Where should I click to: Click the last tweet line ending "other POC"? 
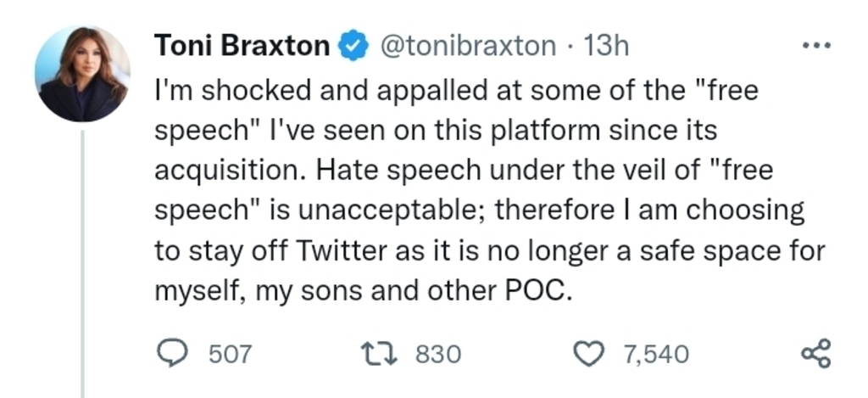(x=364, y=291)
